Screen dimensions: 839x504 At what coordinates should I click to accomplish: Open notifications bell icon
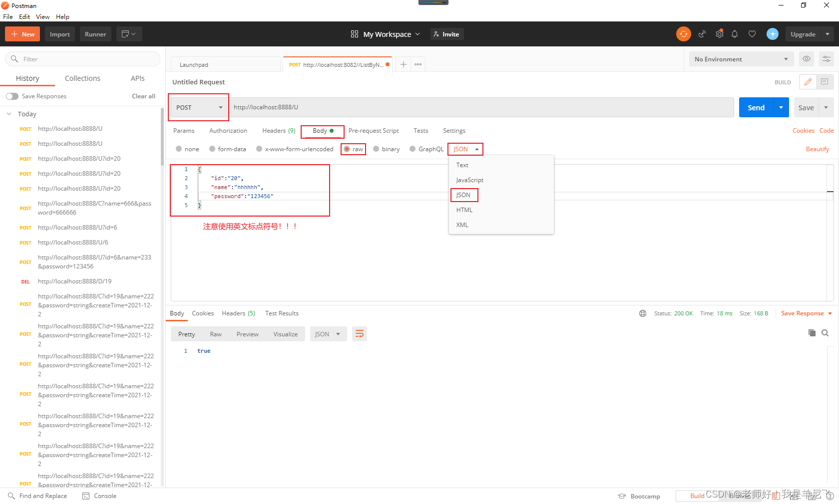tap(735, 34)
